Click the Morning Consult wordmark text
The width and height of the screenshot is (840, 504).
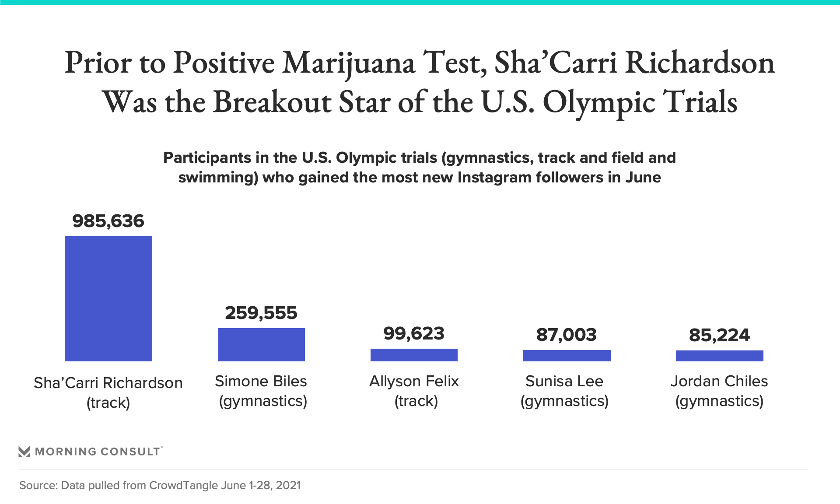click(x=98, y=451)
